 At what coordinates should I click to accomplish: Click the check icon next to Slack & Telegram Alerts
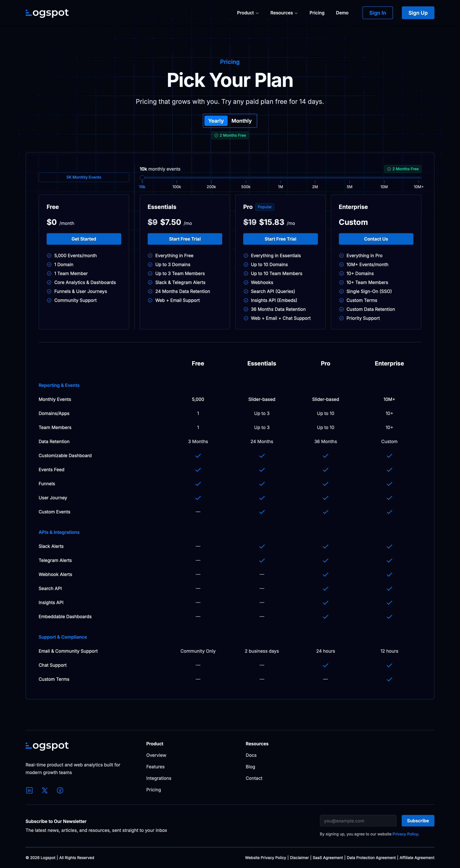pyautogui.click(x=150, y=282)
